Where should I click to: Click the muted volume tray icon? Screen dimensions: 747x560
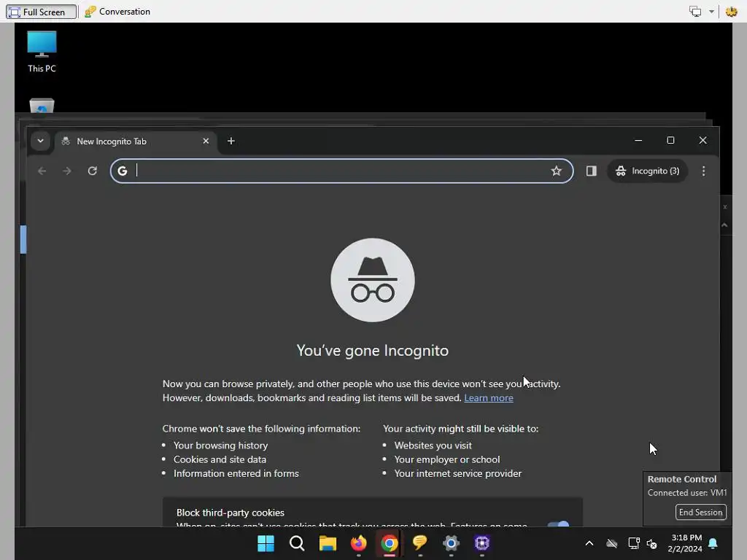(651, 543)
